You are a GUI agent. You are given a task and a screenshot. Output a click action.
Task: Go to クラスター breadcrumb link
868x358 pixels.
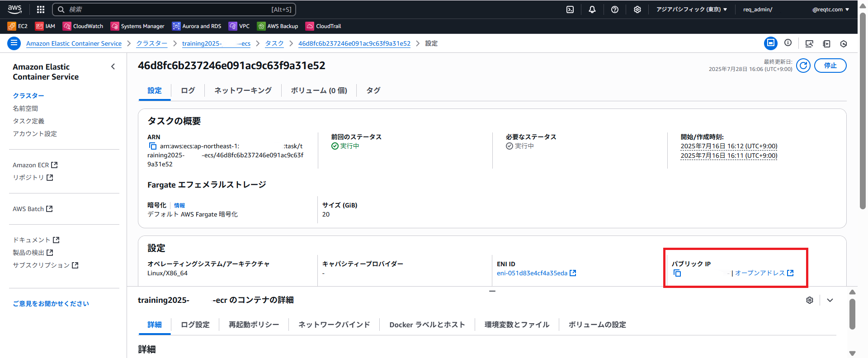152,43
